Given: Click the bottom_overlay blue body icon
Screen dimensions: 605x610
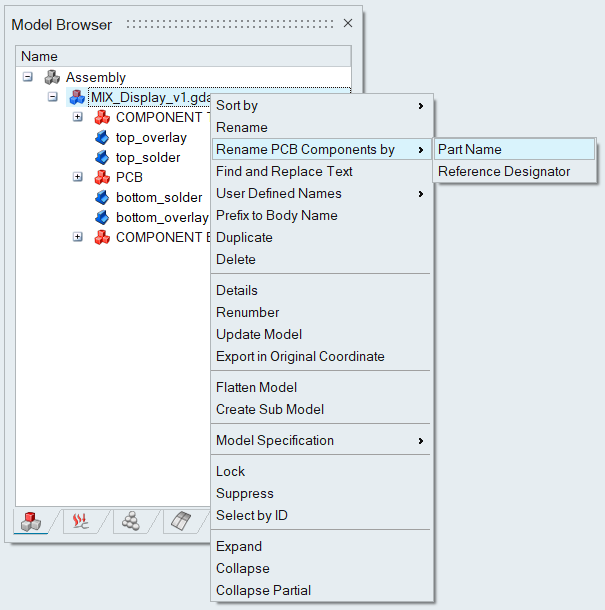Looking at the screenshot, I should pos(102,217).
